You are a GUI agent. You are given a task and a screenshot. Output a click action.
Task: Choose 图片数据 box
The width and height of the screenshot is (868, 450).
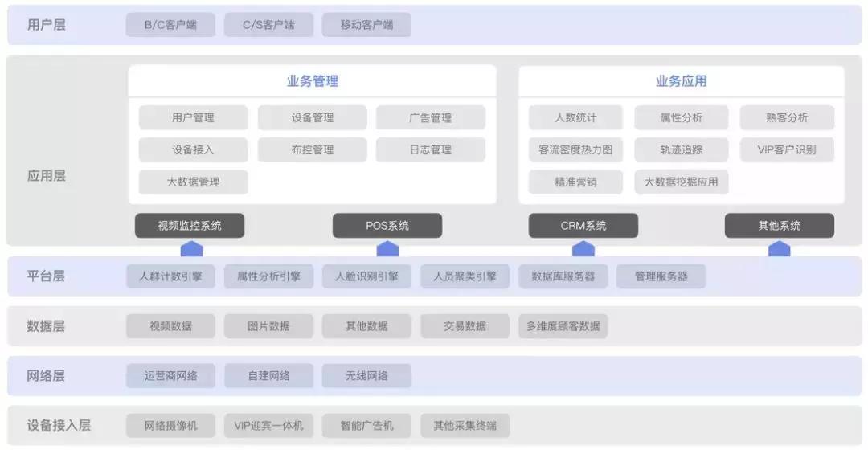[268, 326]
